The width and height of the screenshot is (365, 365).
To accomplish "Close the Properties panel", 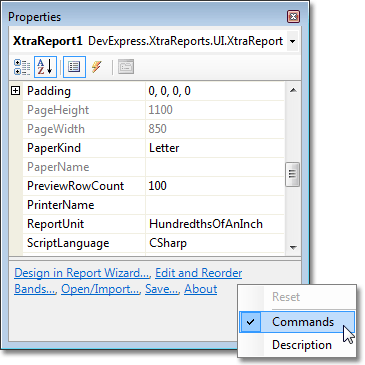I will [293, 17].
